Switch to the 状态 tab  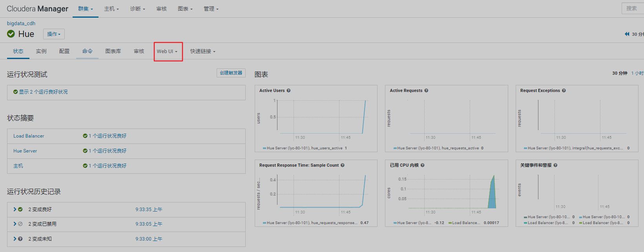pyautogui.click(x=18, y=52)
